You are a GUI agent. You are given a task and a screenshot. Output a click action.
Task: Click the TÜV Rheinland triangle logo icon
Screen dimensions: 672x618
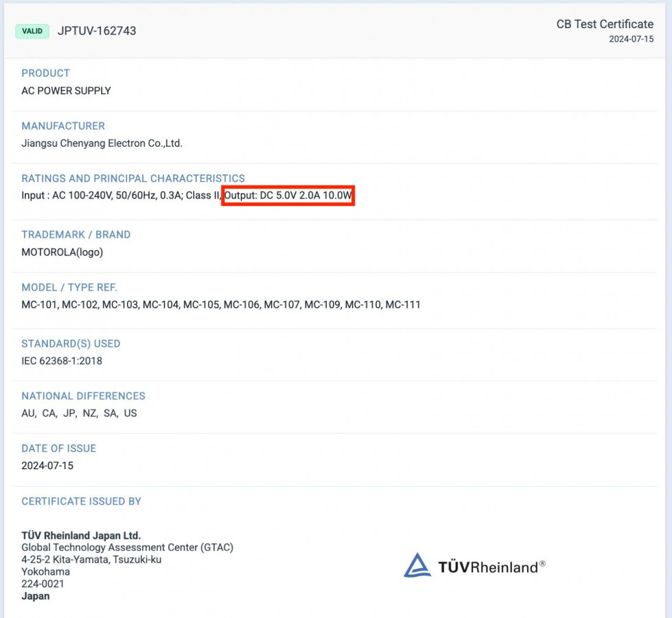click(x=417, y=566)
